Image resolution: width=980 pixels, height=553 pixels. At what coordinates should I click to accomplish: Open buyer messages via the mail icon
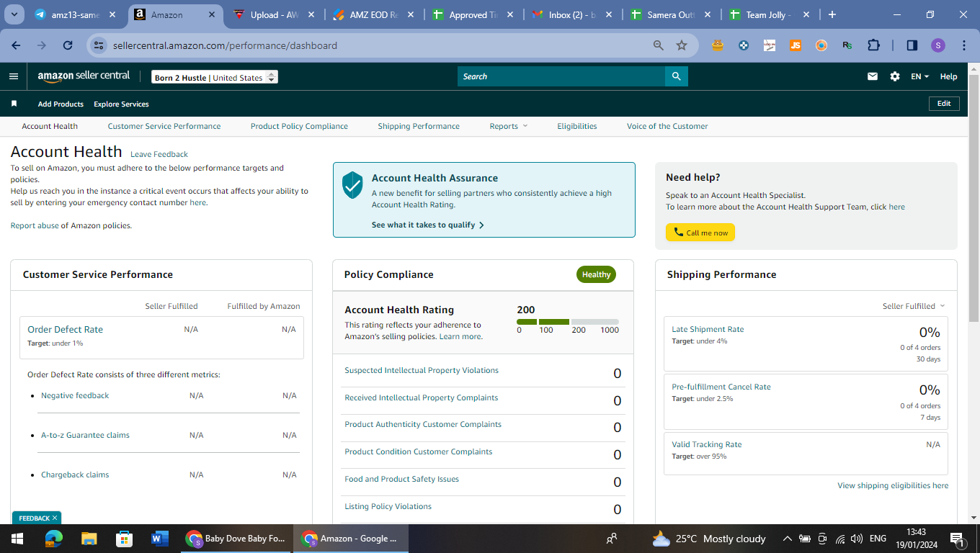coord(873,76)
